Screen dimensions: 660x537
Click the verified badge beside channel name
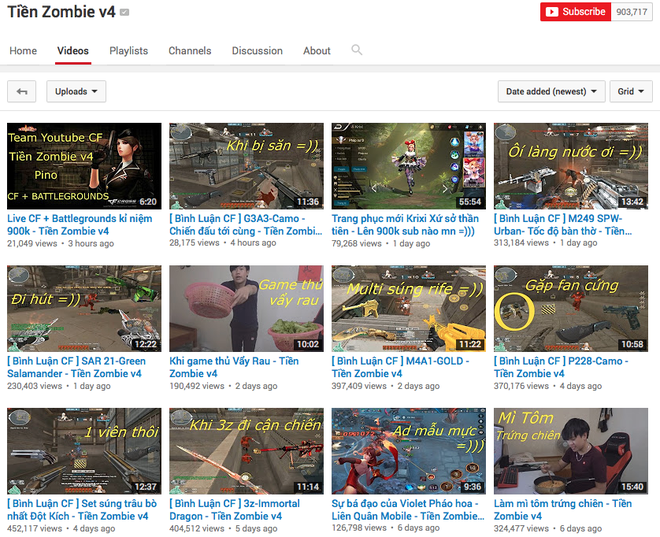pyautogui.click(x=124, y=13)
